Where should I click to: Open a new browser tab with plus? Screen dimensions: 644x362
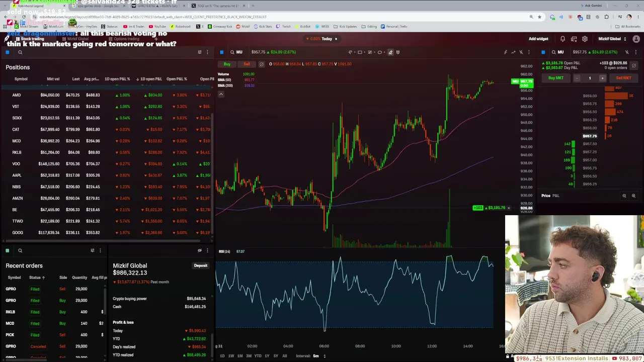253,6
